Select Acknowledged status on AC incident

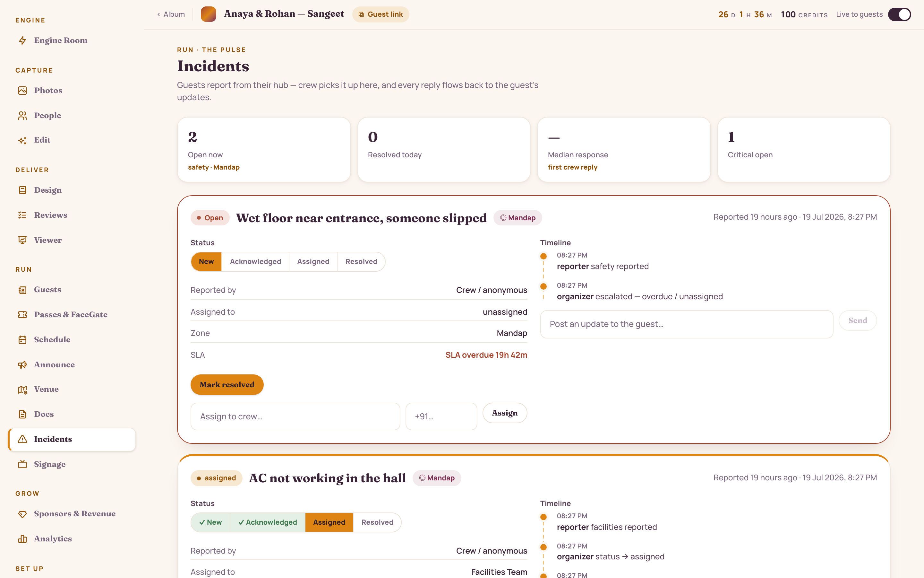[268, 522]
